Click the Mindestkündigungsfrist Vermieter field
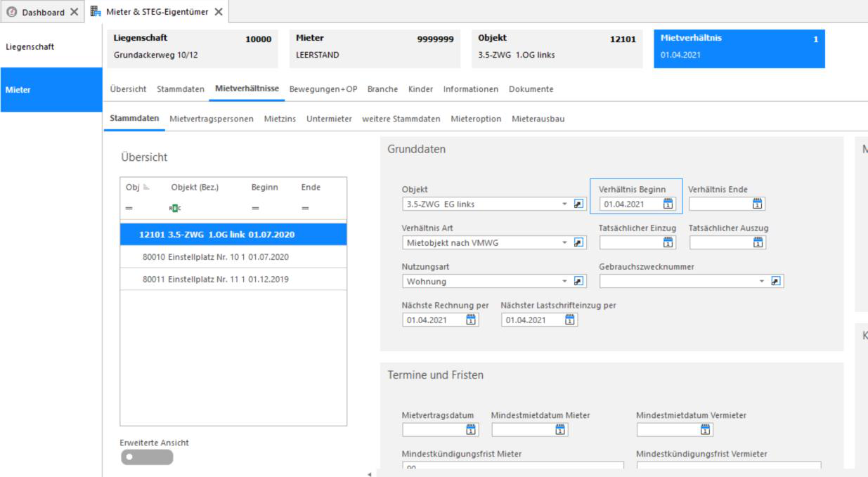The image size is (868, 477). [x=729, y=465]
